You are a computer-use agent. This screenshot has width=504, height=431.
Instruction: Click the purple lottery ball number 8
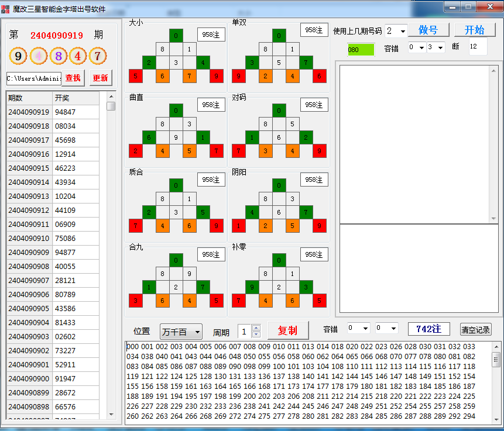(x=58, y=56)
